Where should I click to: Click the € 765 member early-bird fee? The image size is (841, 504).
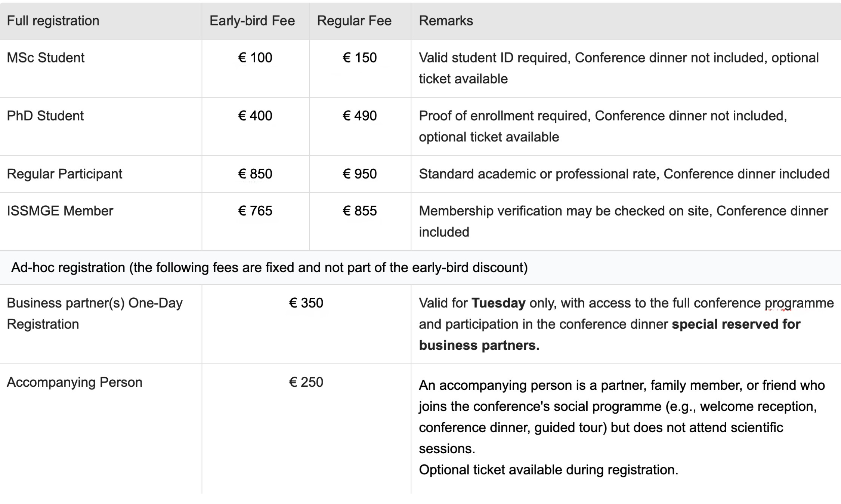(255, 211)
